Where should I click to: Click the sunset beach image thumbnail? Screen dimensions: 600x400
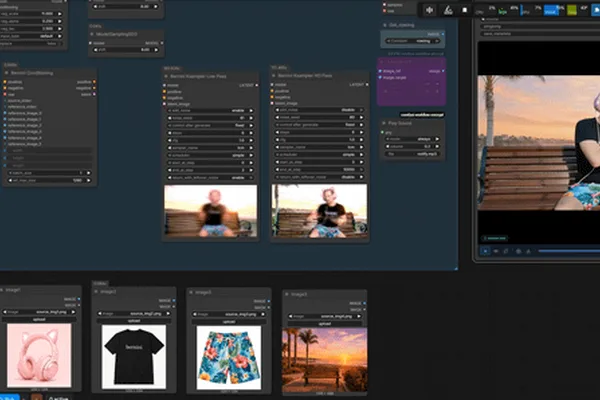[324, 360]
